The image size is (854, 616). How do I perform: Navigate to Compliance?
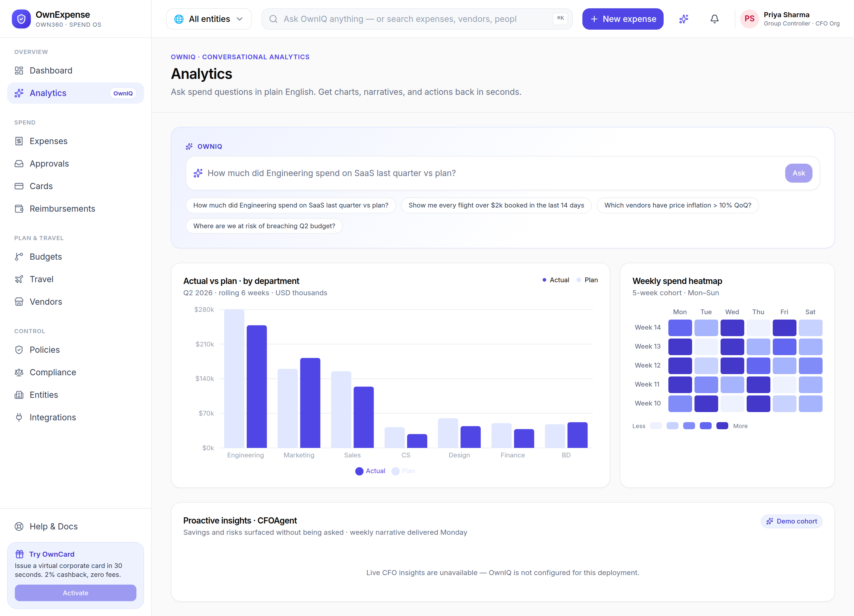(75, 372)
